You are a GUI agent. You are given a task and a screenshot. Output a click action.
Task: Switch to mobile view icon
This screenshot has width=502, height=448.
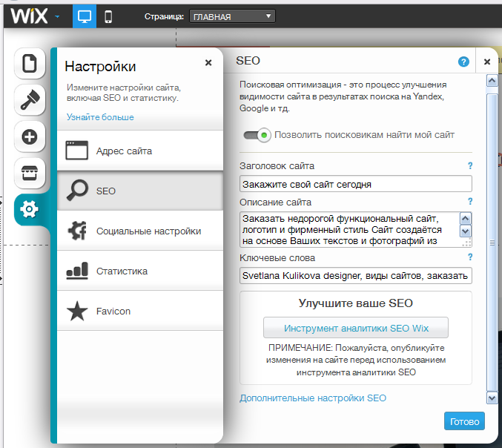[x=108, y=16]
